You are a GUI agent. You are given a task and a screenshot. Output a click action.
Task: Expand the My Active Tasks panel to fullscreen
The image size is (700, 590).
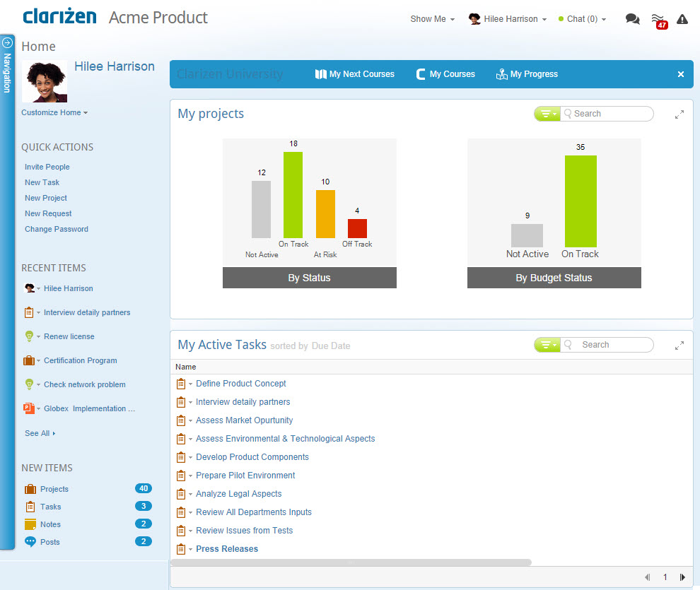679,346
